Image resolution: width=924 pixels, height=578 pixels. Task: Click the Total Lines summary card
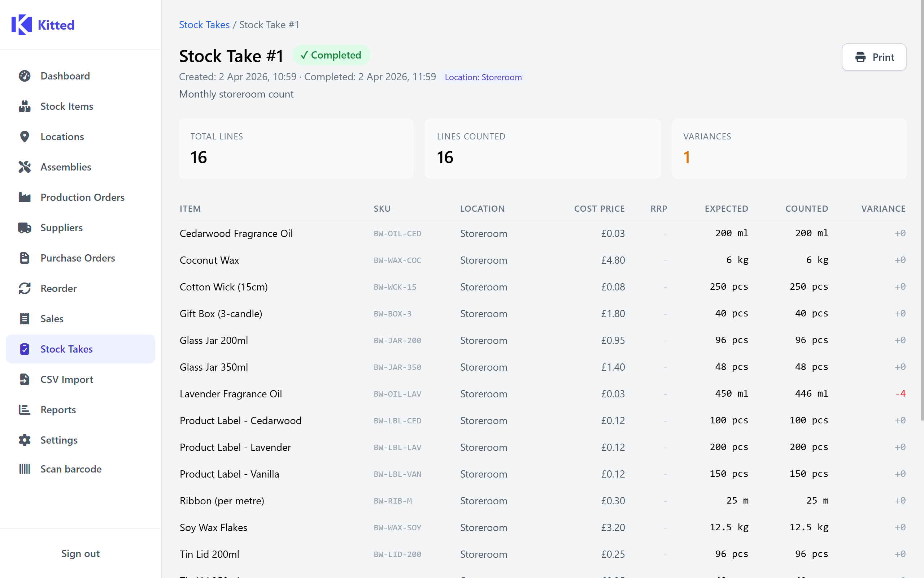tap(296, 149)
